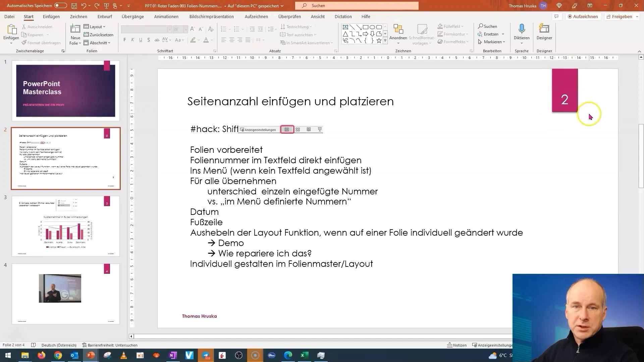Click the Underline formatting icon

(x=140, y=40)
